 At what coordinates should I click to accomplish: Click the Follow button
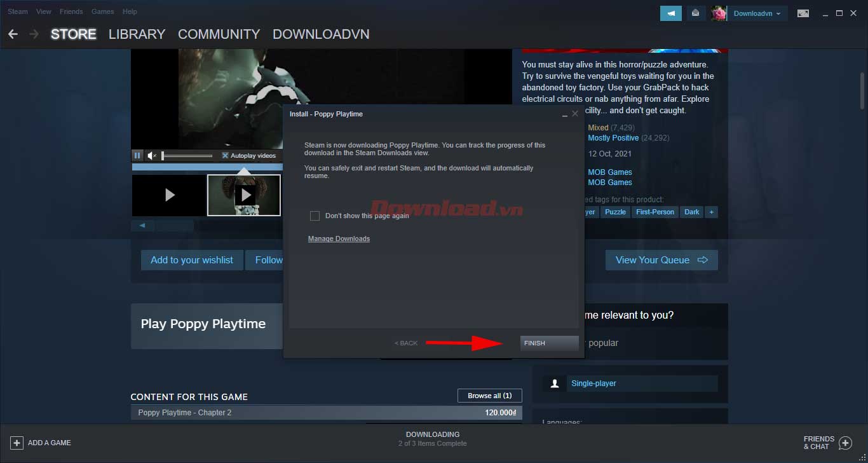(265, 260)
